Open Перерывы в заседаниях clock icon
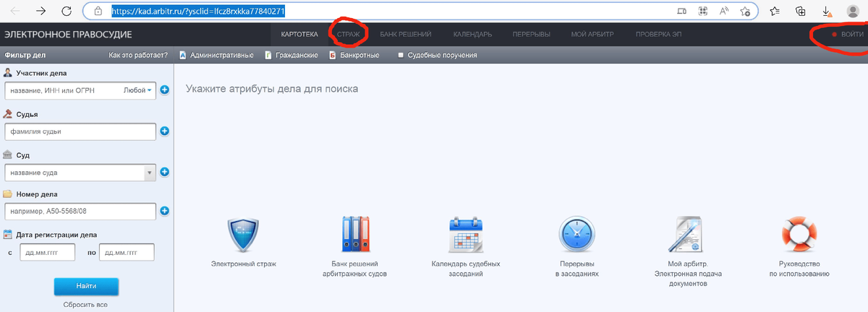 pyautogui.click(x=576, y=235)
